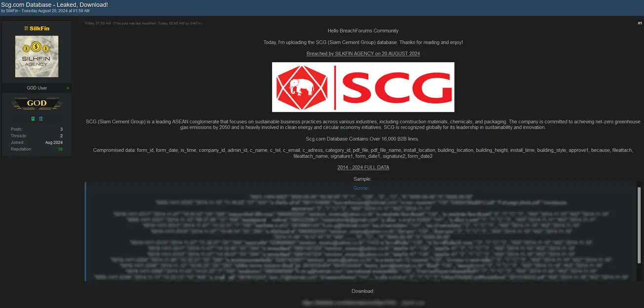Open SilkFin's profile from the sidebar username
644x308 pixels.
[x=40, y=29]
